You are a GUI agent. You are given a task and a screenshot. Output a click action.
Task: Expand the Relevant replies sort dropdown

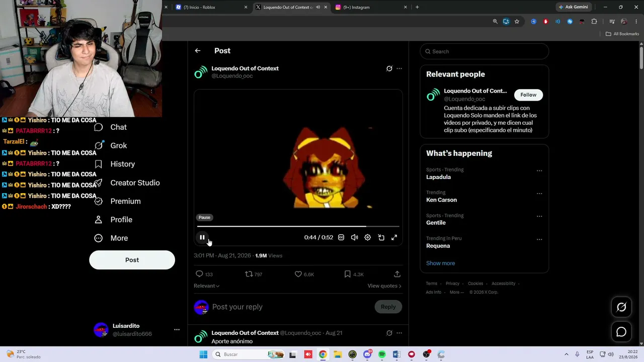tap(207, 286)
